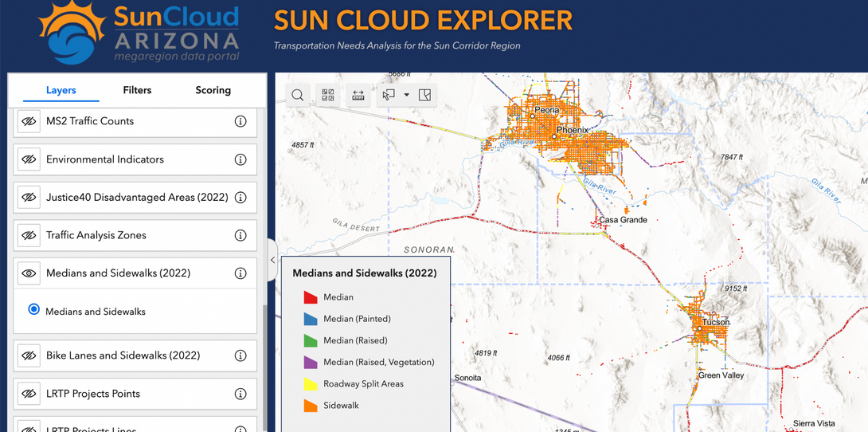868x432 pixels.
Task: Click the blue Median (Painted) swatch
Action: [x=310, y=319]
